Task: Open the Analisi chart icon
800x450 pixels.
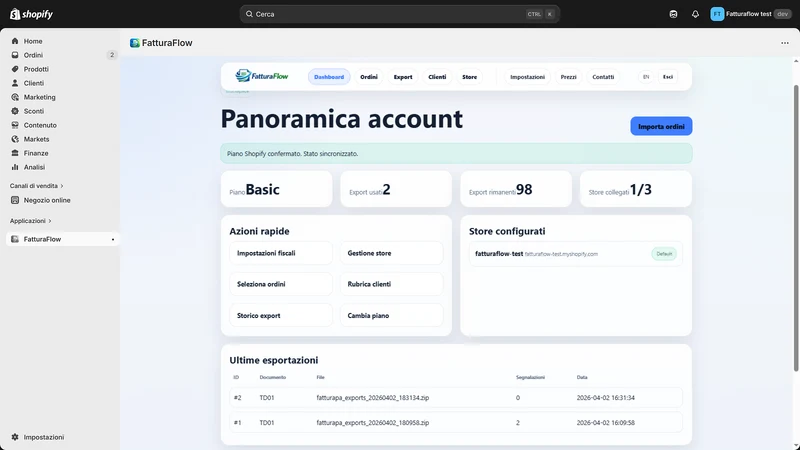Action: 15,167
